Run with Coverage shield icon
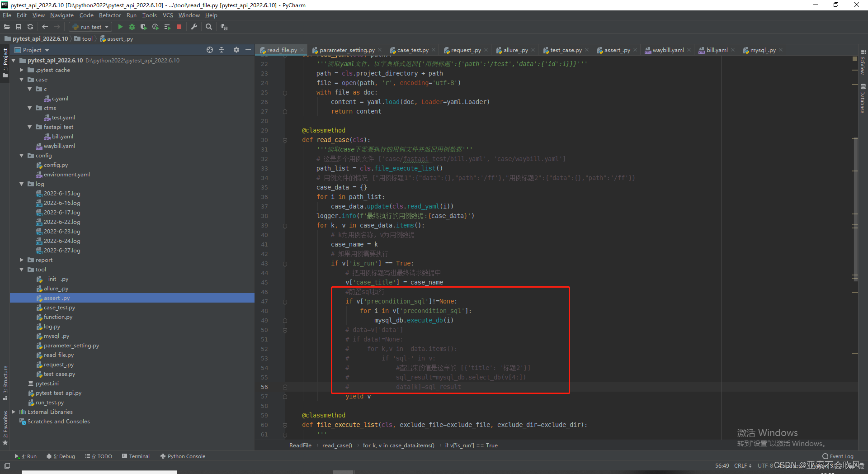868x474 pixels. (x=144, y=27)
